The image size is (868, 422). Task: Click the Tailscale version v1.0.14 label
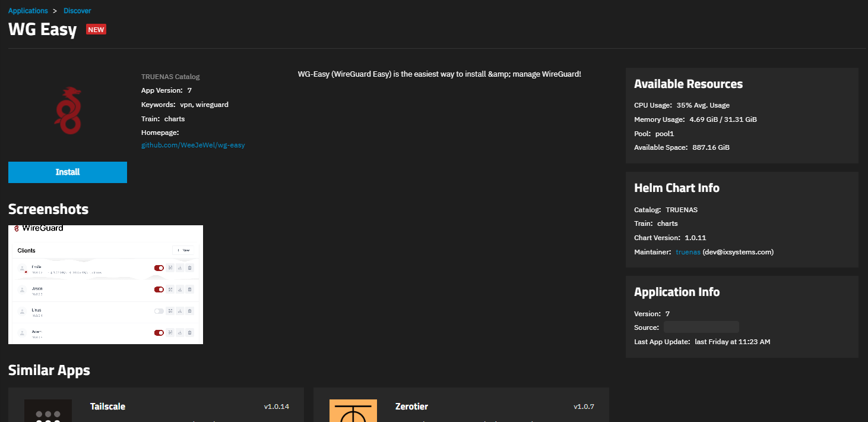point(277,407)
